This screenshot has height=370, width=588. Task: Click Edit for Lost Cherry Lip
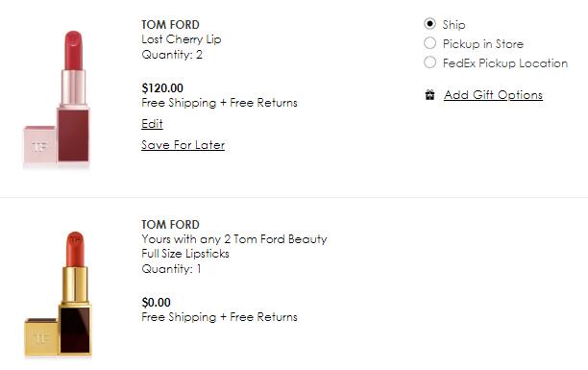pyautogui.click(x=152, y=124)
